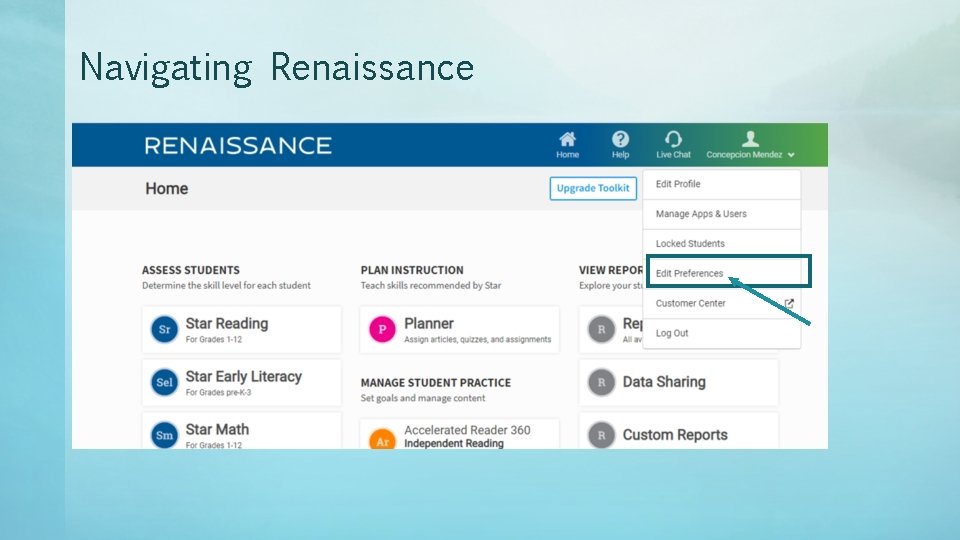Click the Renaissance logo
The image size is (960, 540).
(238, 146)
